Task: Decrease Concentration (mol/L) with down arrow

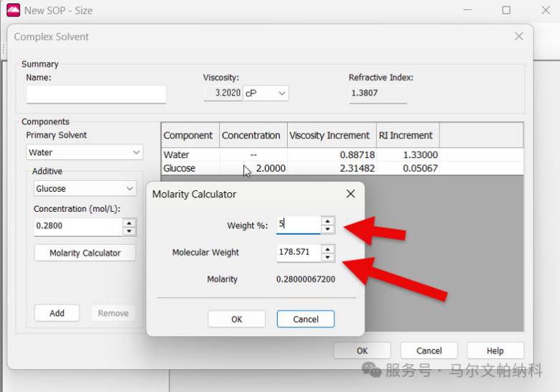Action: coord(129,231)
